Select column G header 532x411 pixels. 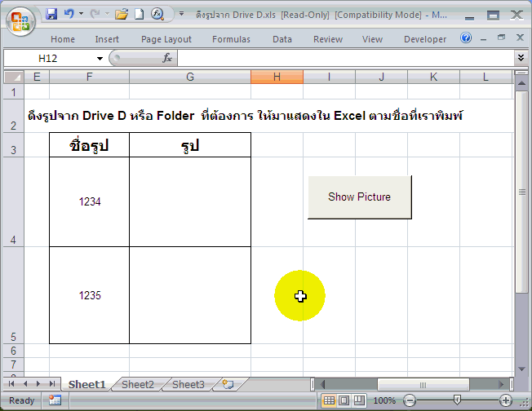[x=190, y=77]
